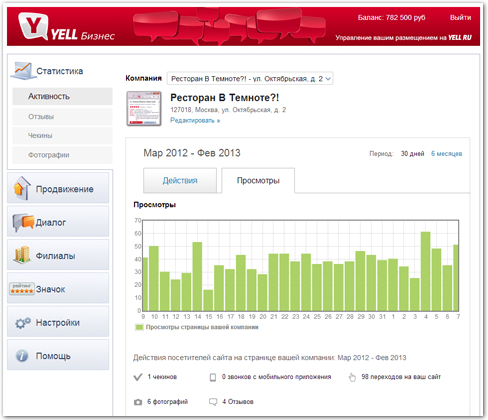Click the mobile phone calls icon
This screenshot has height=420, width=488.
click(213, 377)
